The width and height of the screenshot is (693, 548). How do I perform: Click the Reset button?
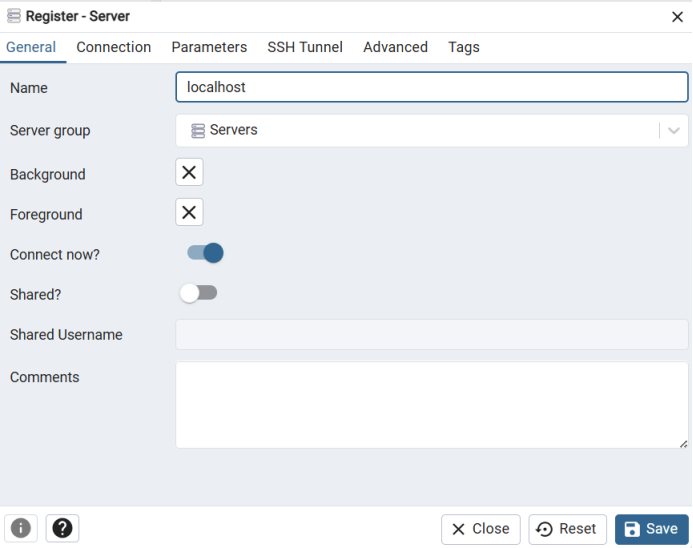coord(567,529)
